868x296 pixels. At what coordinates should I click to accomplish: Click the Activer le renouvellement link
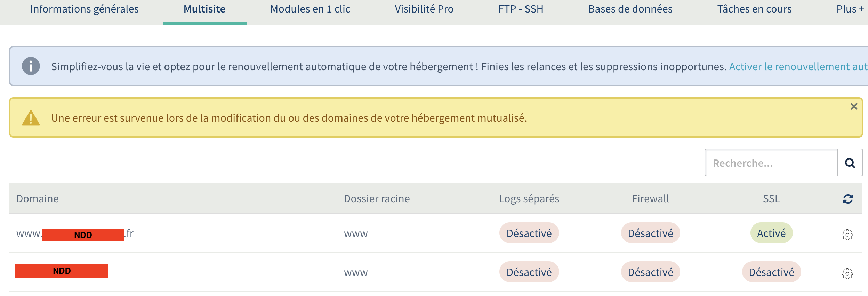pos(798,66)
